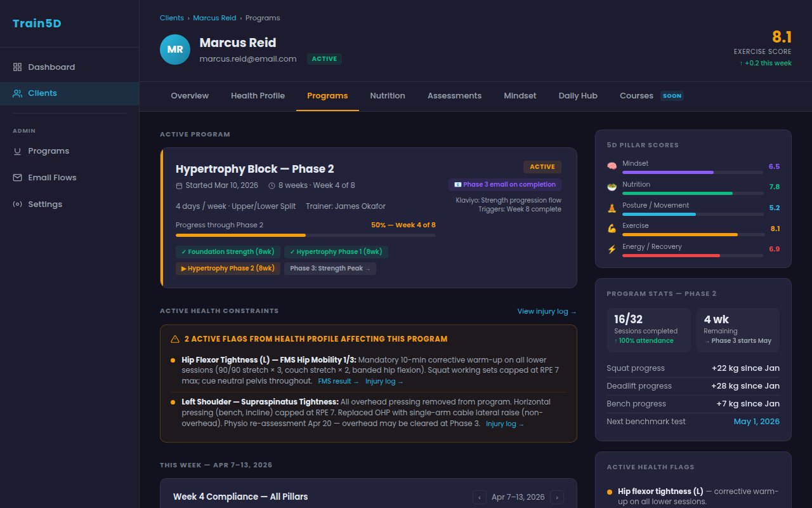Screen dimensions: 812x508
Task: Click the +22 kg since Jan value
Action: (745, 368)
